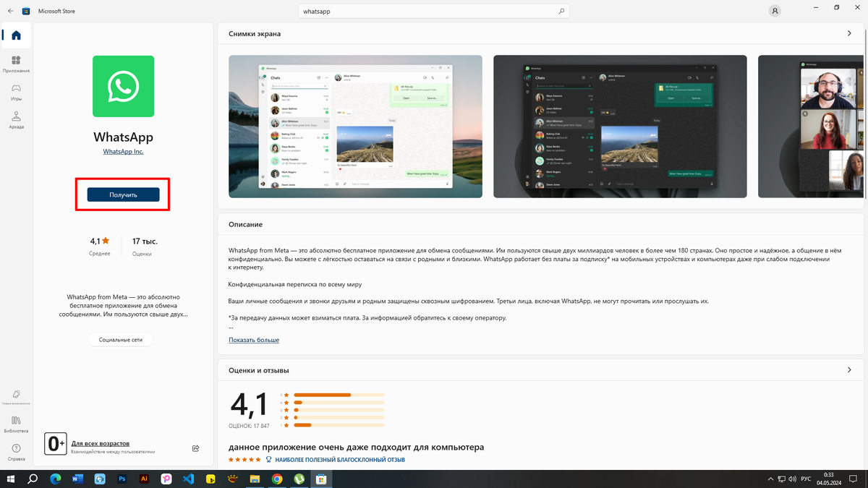
Task: Open File Explorer from the taskbar
Action: click(255, 479)
